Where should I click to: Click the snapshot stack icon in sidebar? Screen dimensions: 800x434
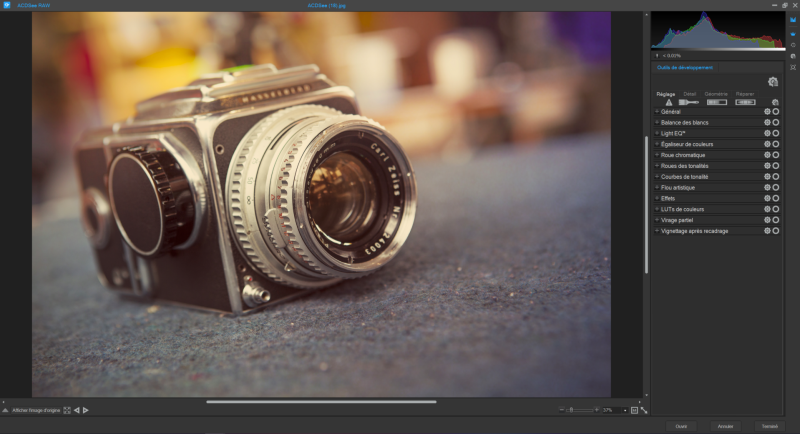pyautogui.click(x=793, y=56)
